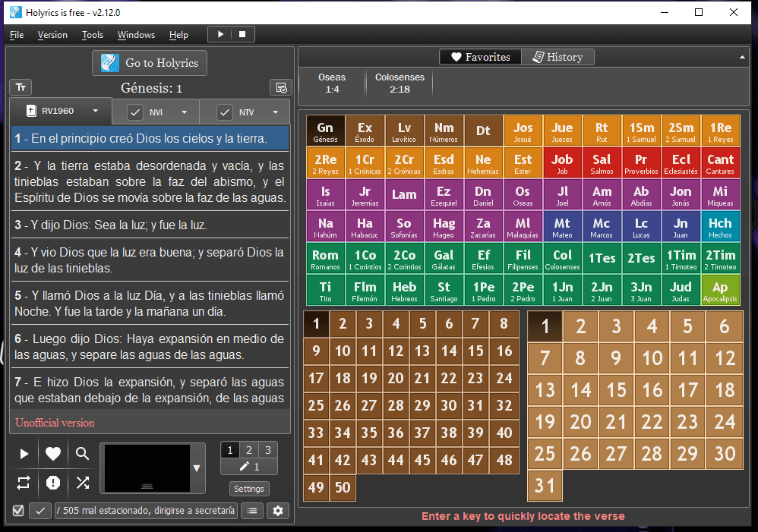Toggle the checkbox left of alert text

click(x=18, y=511)
